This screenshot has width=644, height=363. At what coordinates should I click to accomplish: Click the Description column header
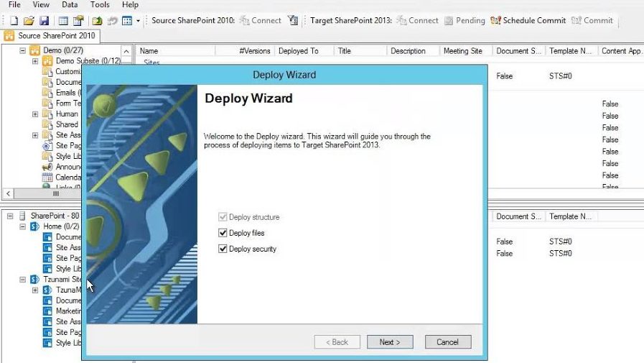tap(413, 51)
